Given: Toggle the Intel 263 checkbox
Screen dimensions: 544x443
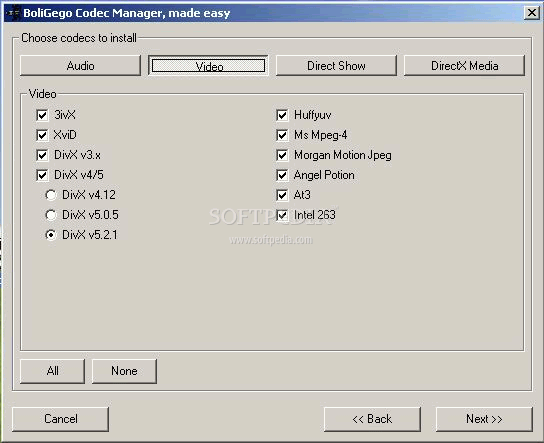Looking at the screenshot, I should coord(282,215).
